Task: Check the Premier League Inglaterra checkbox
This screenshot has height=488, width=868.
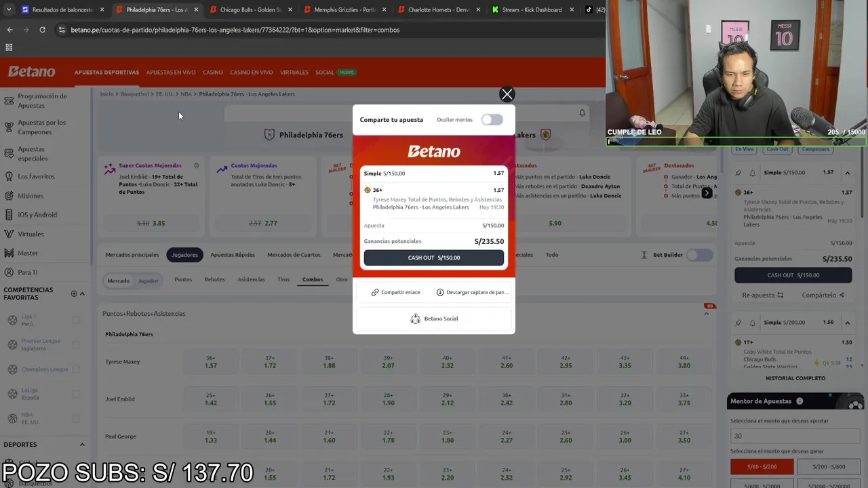Action: point(75,344)
